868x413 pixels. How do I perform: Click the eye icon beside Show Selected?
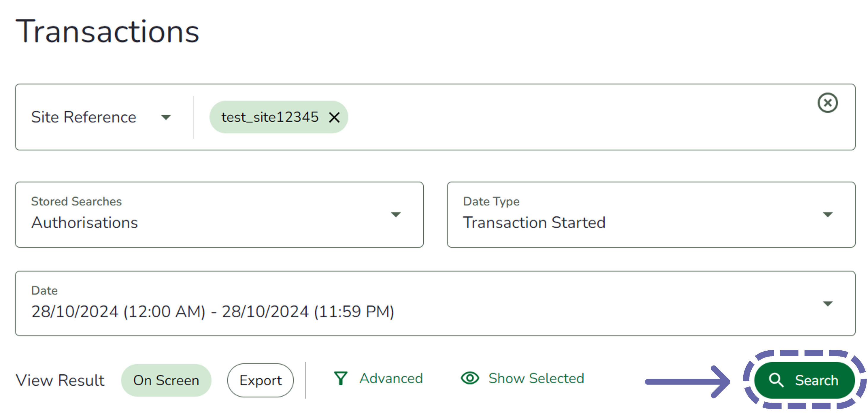(x=470, y=378)
